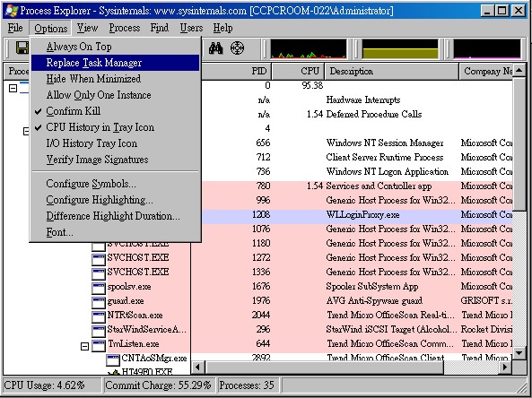Viewport: 532px width, 398px height.
Task: Sort by the Description column header
Action: point(391,71)
